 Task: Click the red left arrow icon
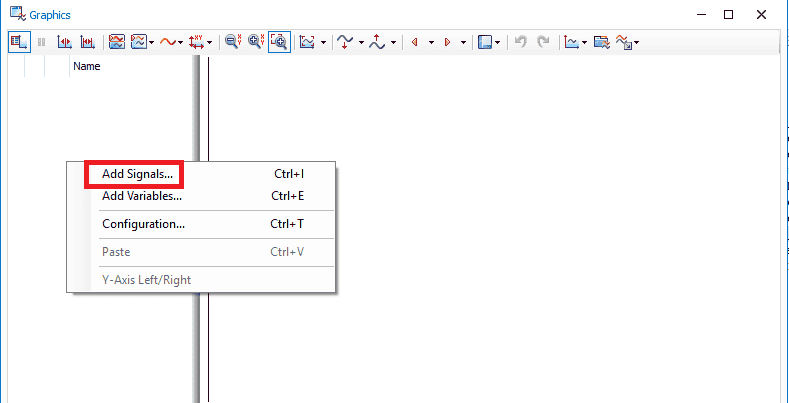coord(415,42)
